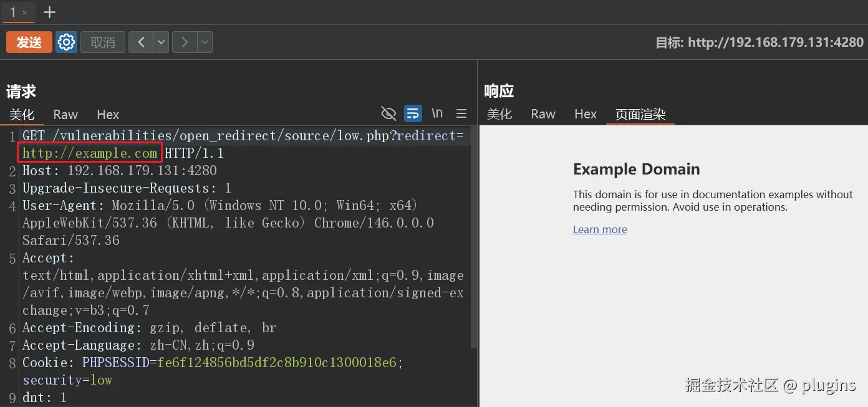
Task: Go to next request with right arrow
Action: [185, 42]
